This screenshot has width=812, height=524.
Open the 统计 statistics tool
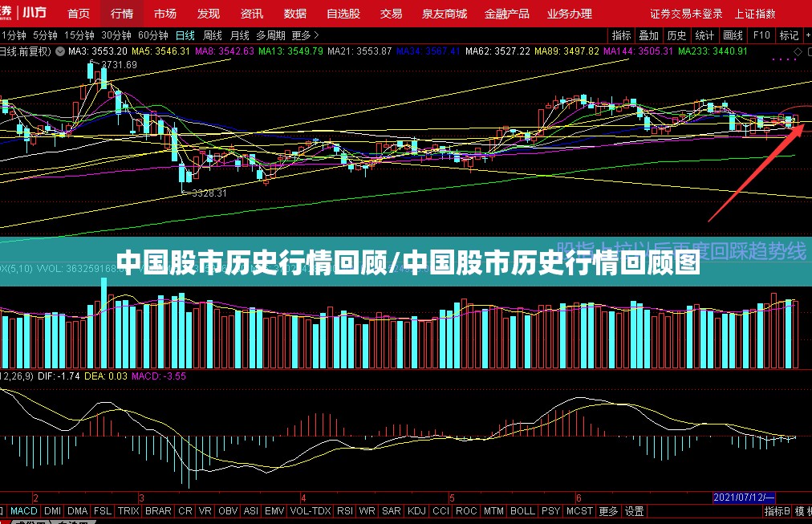click(704, 35)
